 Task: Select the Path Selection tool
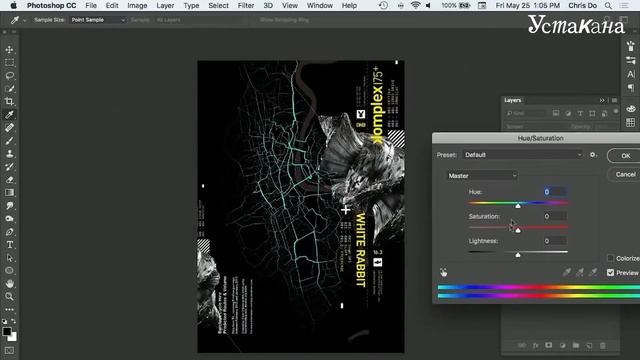9,258
